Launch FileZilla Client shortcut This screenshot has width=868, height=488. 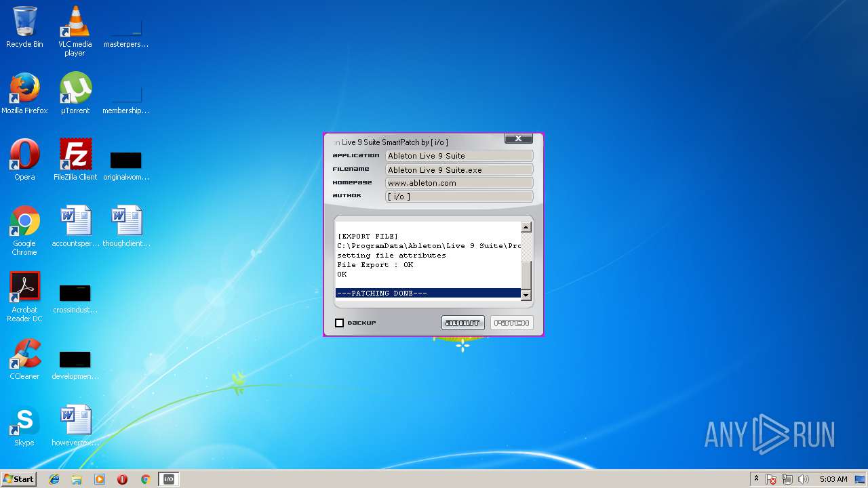coord(75,160)
